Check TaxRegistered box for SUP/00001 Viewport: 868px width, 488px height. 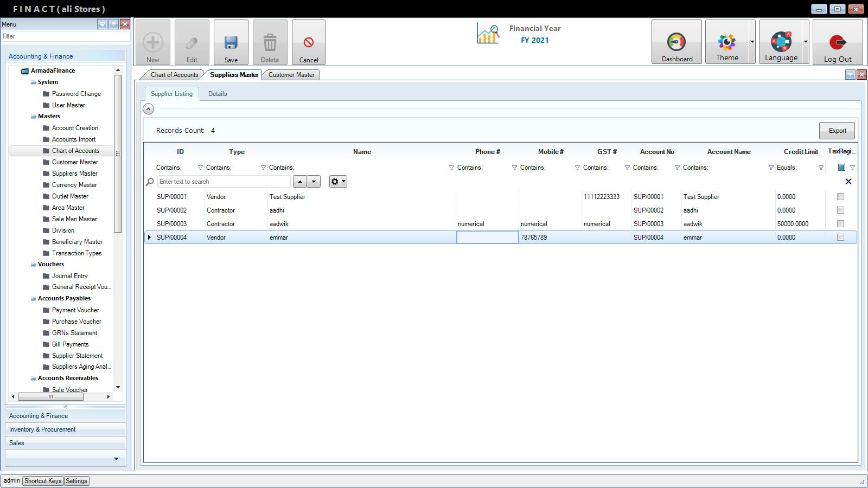(840, 197)
